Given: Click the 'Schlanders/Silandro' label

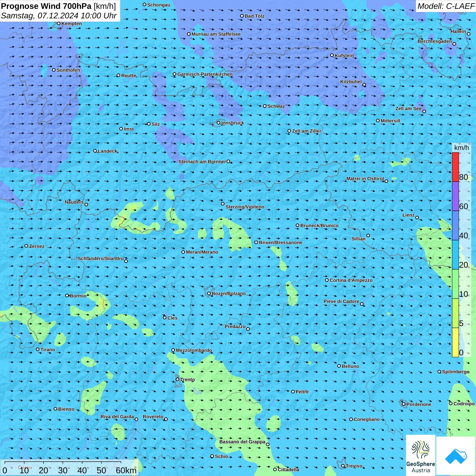Looking at the screenshot, I should 101,258.
